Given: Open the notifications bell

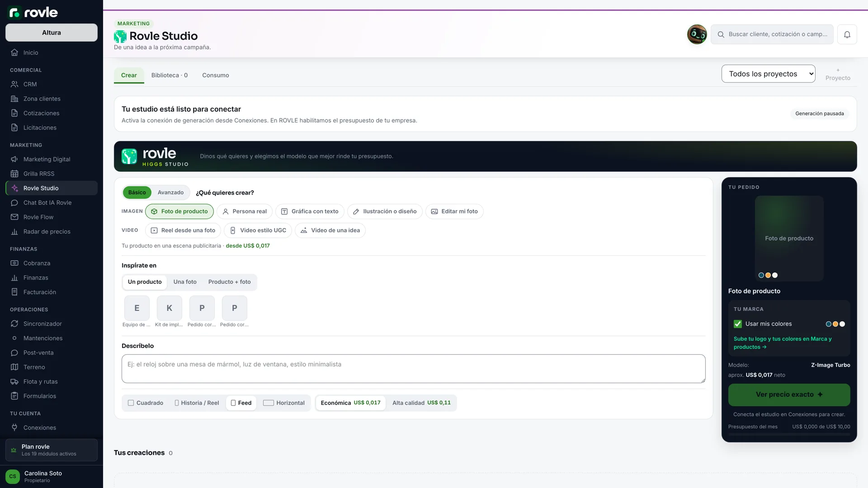Looking at the screenshot, I should pos(847,34).
